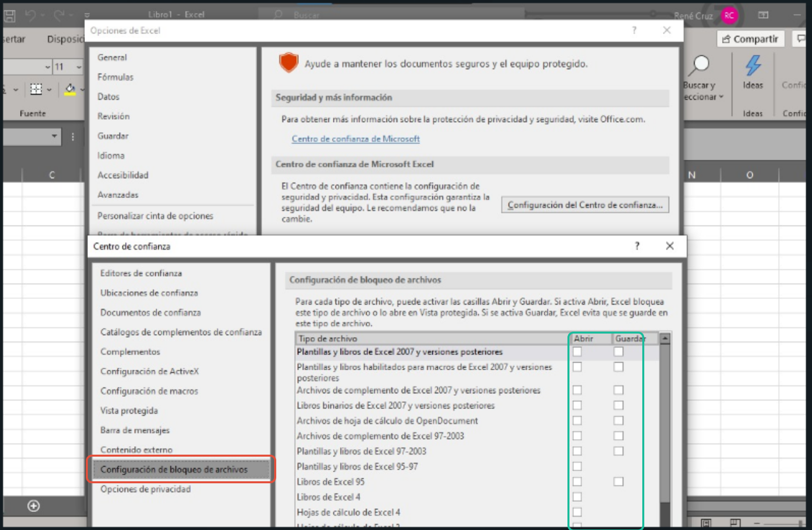Select Guardar in Excel options list
This screenshot has width=812, height=530.
coord(113,136)
